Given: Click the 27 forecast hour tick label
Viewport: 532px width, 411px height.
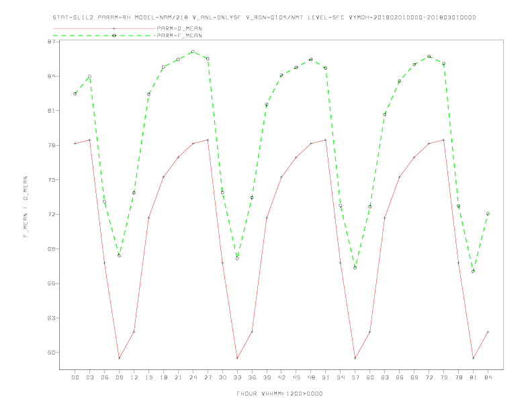Looking at the screenshot, I should 208,377.
